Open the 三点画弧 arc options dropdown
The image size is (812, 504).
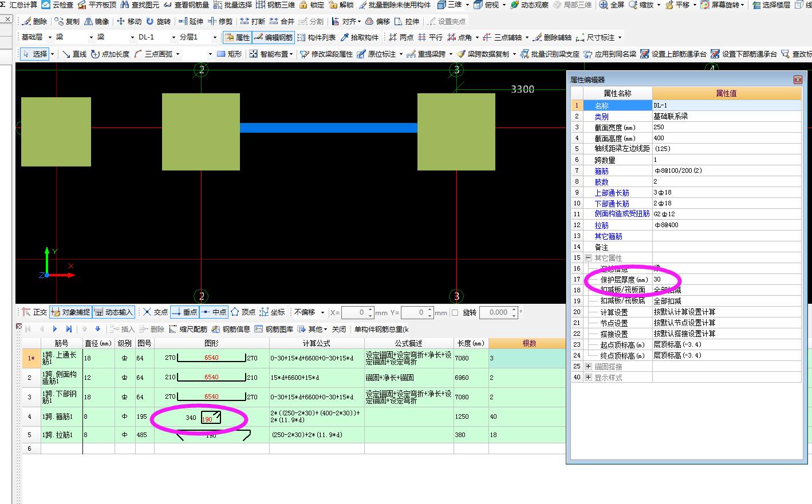pos(178,54)
